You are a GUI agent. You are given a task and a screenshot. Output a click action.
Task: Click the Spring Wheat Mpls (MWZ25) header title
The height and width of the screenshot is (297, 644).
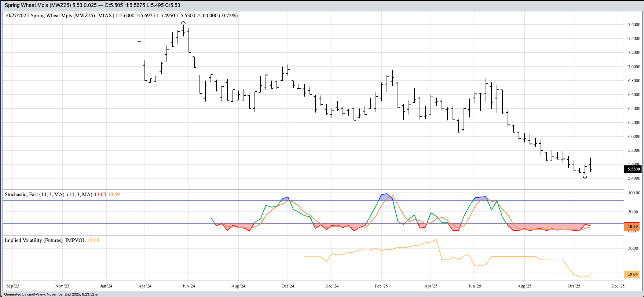[37, 5]
